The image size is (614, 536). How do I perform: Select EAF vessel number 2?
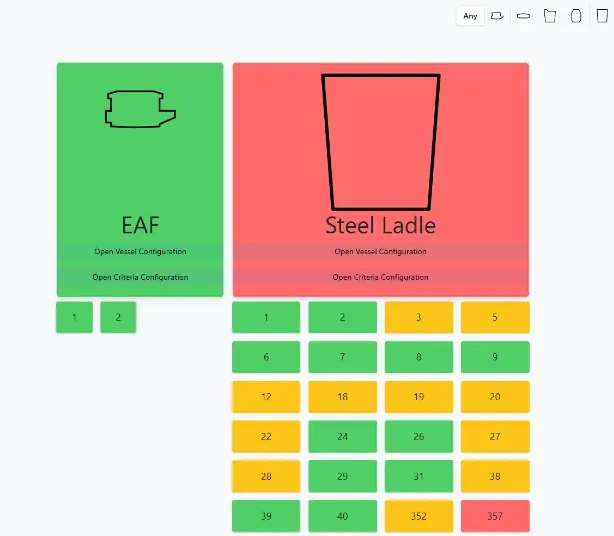point(118,318)
